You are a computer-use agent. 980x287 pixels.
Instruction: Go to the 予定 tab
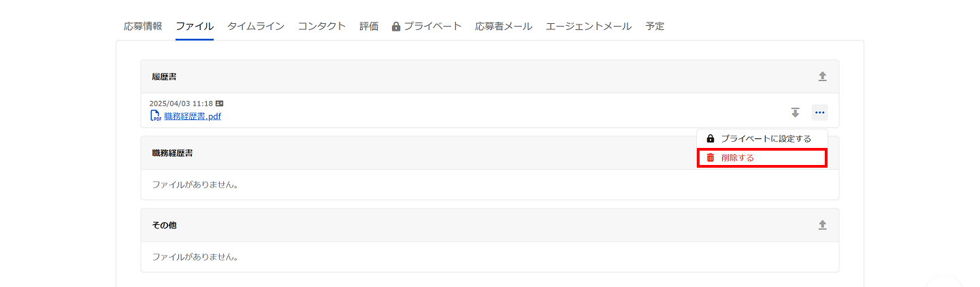(655, 27)
